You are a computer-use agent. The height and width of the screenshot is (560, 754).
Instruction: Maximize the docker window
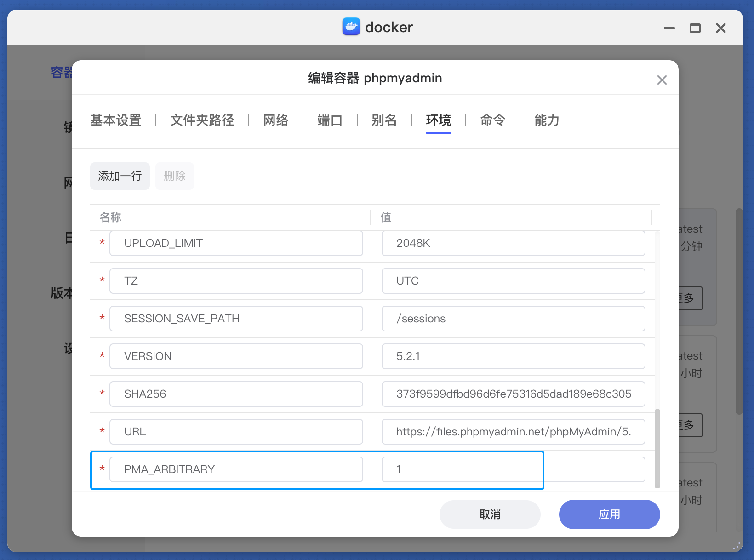tap(695, 28)
